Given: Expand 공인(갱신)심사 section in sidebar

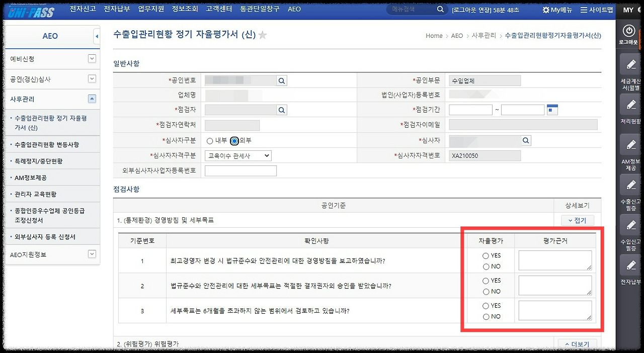Looking at the screenshot, I should click(x=92, y=79).
